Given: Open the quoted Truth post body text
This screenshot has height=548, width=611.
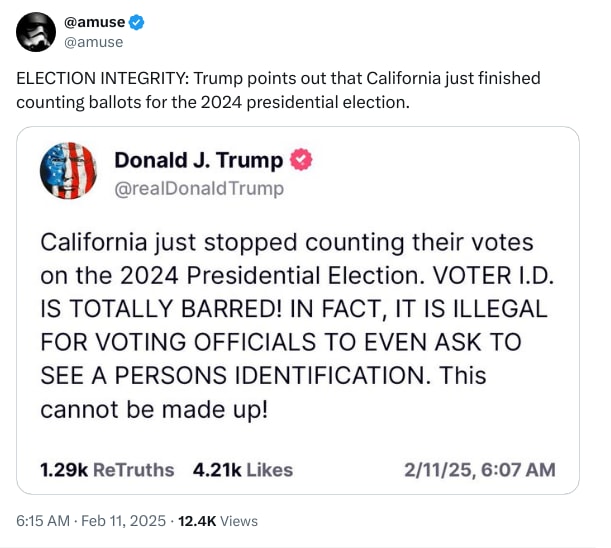Looking at the screenshot, I should pyautogui.click(x=297, y=325).
